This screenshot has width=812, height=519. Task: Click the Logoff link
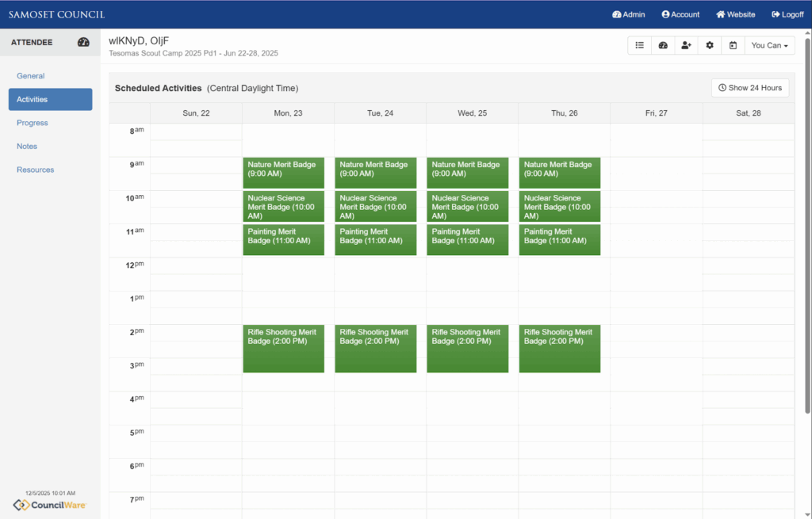point(787,14)
